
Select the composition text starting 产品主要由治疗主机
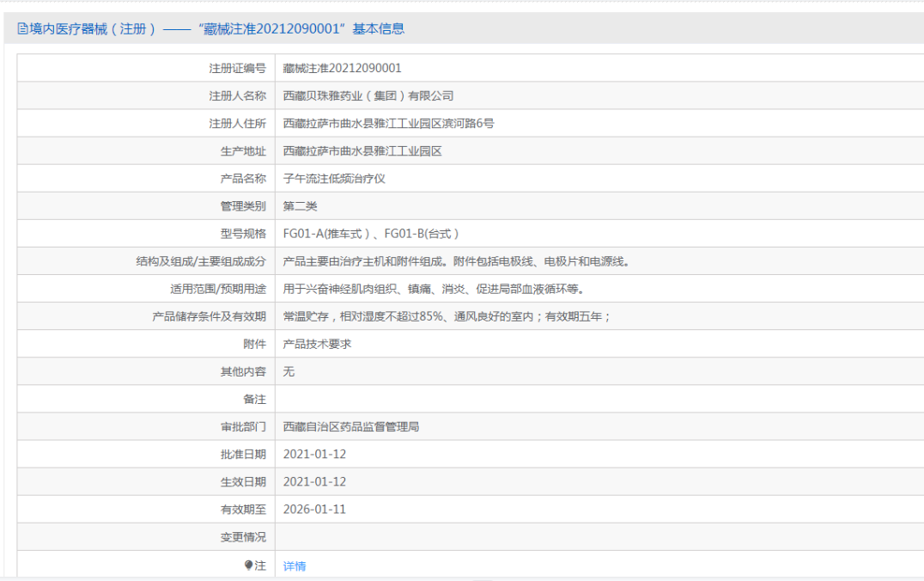tap(456, 261)
